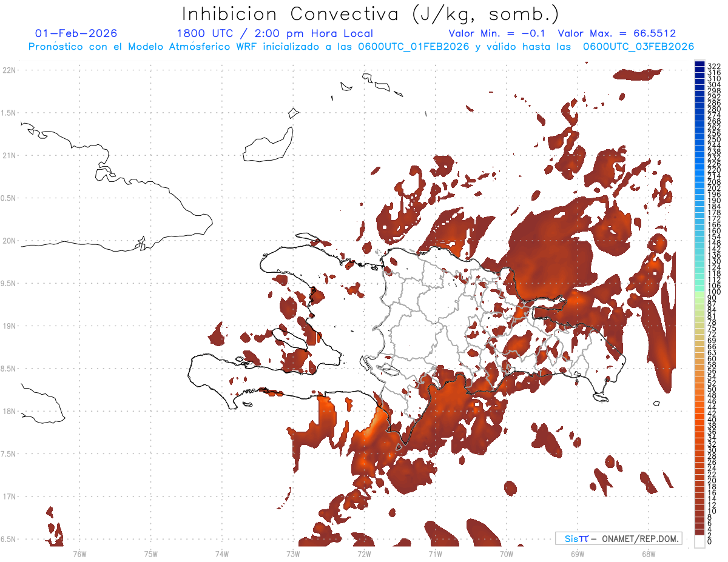
Task: Click the '69W' longitude label
Action: coord(578,554)
